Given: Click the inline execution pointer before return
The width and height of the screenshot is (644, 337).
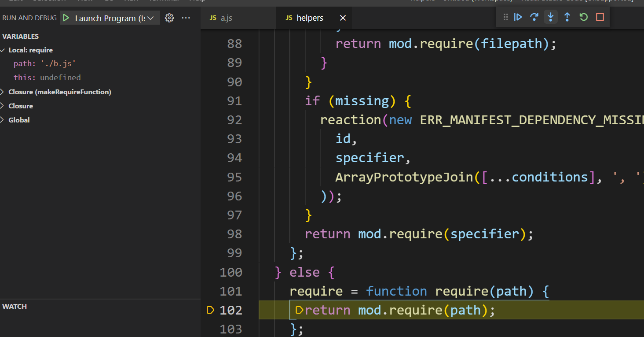Looking at the screenshot, I should click(x=300, y=310).
